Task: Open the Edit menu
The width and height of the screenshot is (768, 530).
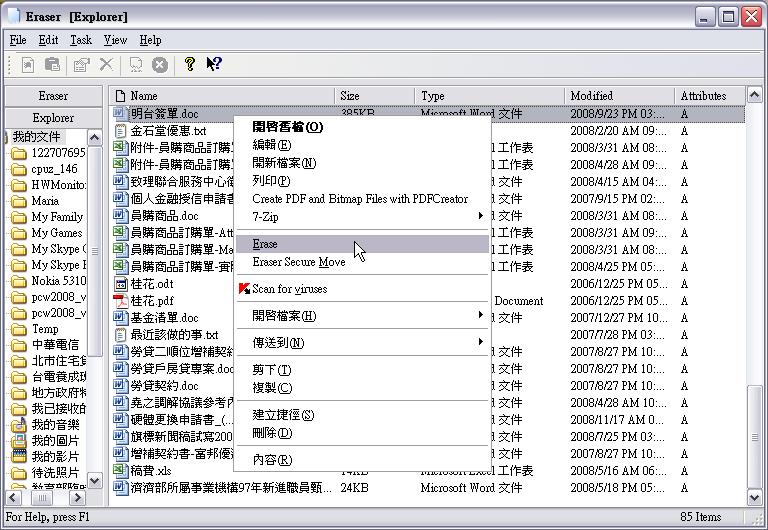Action: [48, 40]
